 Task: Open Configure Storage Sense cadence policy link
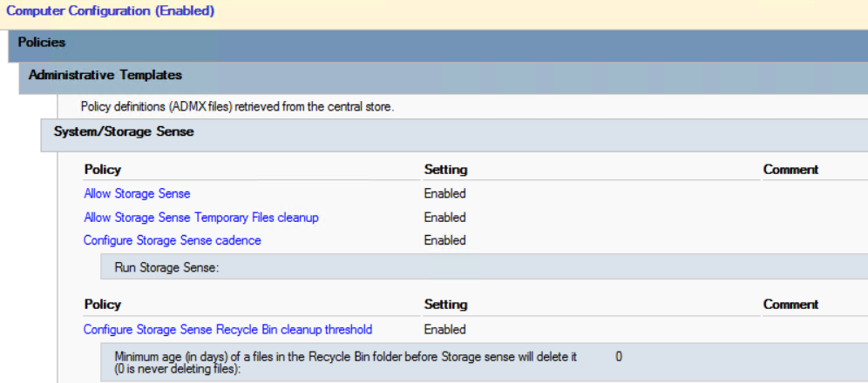pos(173,240)
